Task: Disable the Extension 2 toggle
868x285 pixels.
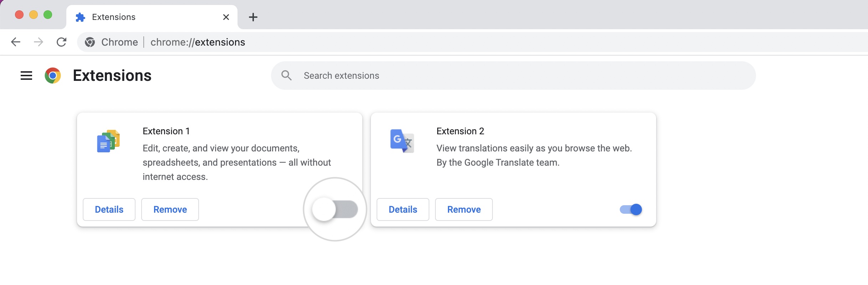Action: (631, 209)
